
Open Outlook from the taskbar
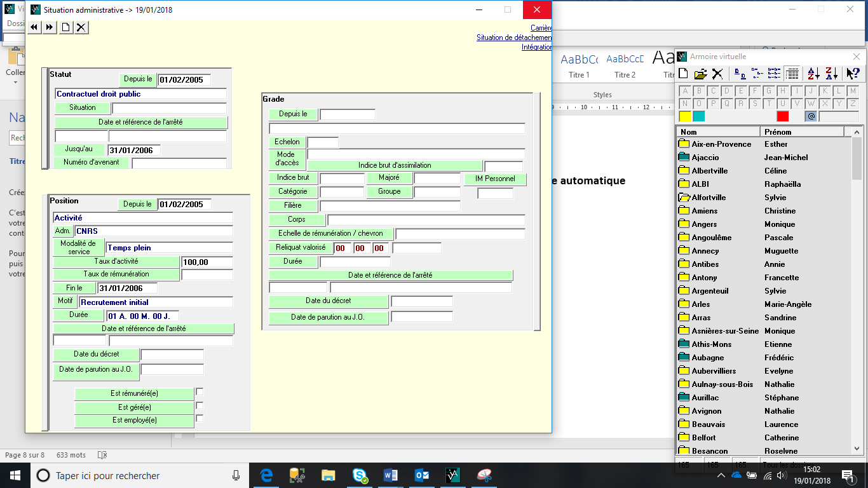[x=422, y=475]
